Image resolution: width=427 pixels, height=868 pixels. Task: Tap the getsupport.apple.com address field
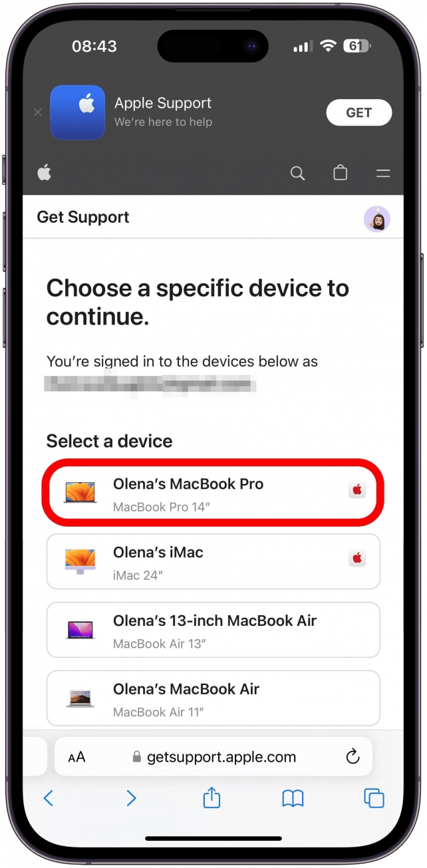pyautogui.click(x=213, y=757)
